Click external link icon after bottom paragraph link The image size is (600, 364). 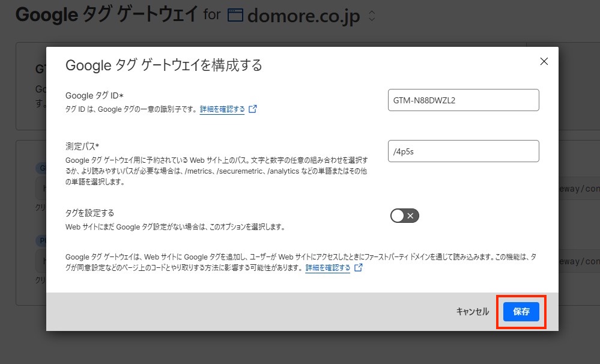pos(358,267)
